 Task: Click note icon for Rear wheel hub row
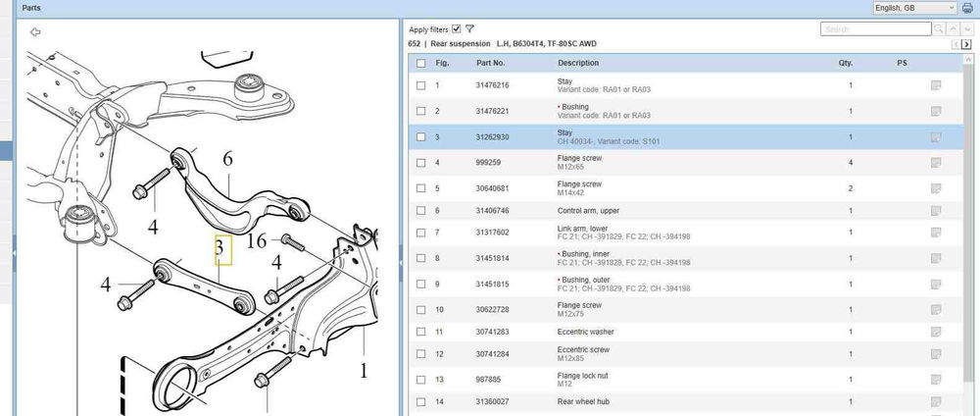point(936,402)
